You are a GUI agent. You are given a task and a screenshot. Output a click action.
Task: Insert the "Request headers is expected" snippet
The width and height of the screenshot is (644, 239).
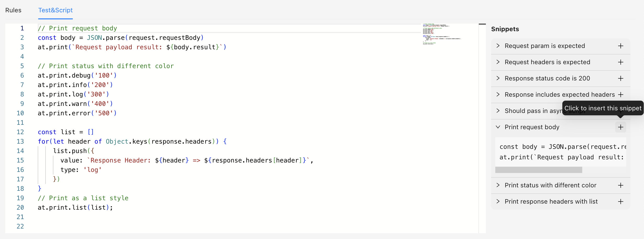click(621, 62)
